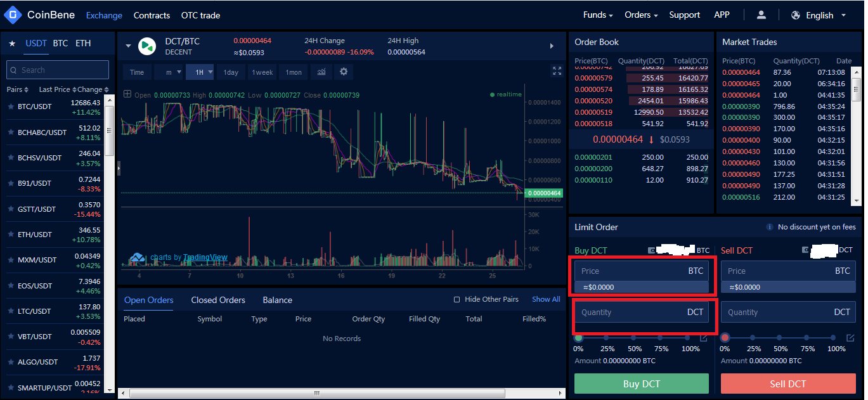Click the green Buy DCT button
This screenshot has height=400, width=868.
[642, 384]
